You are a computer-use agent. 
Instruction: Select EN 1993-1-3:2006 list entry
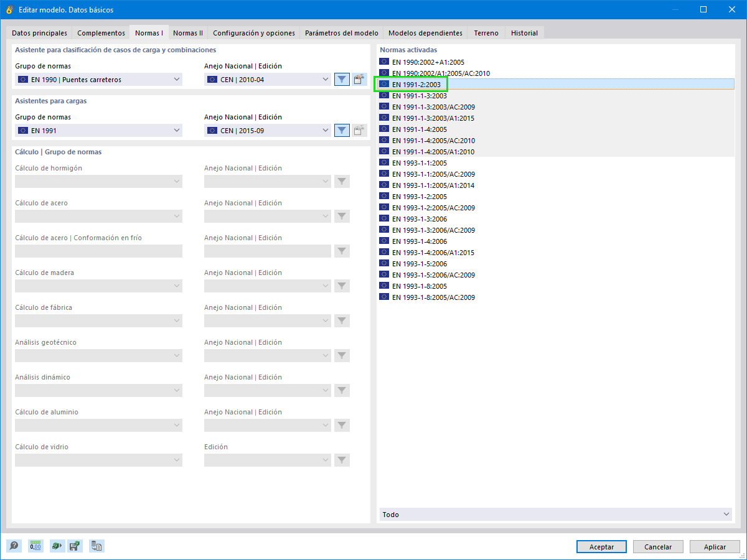[x=556, y=219]
